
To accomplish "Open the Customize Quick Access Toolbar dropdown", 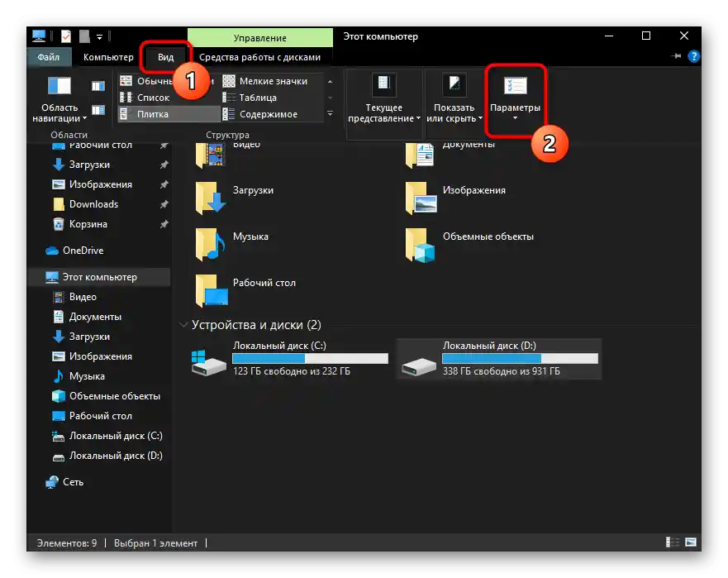I will point(99,36).
